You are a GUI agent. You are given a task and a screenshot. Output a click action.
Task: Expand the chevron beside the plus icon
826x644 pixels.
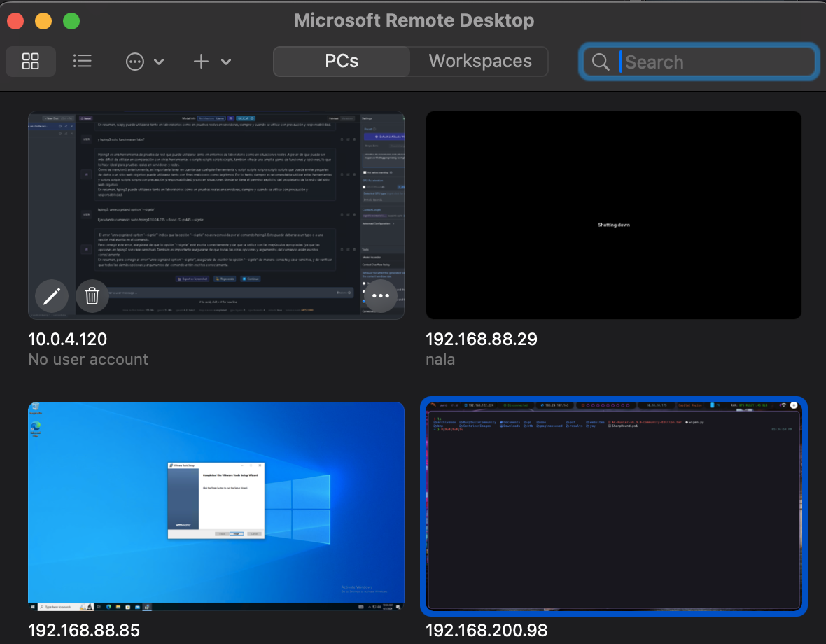pyautogui.click(x=226, y=62)
